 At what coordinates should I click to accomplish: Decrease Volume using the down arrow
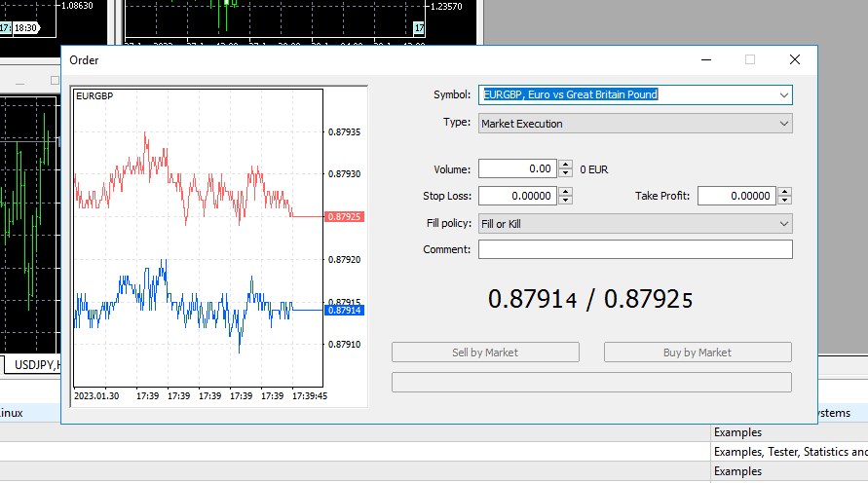[x=566, y=173]
